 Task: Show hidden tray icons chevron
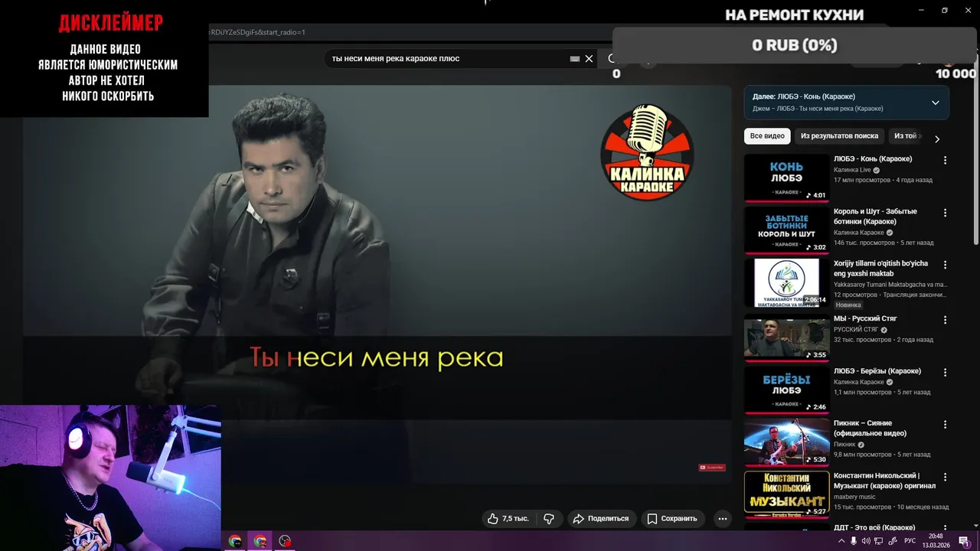(x=841, y=541)
